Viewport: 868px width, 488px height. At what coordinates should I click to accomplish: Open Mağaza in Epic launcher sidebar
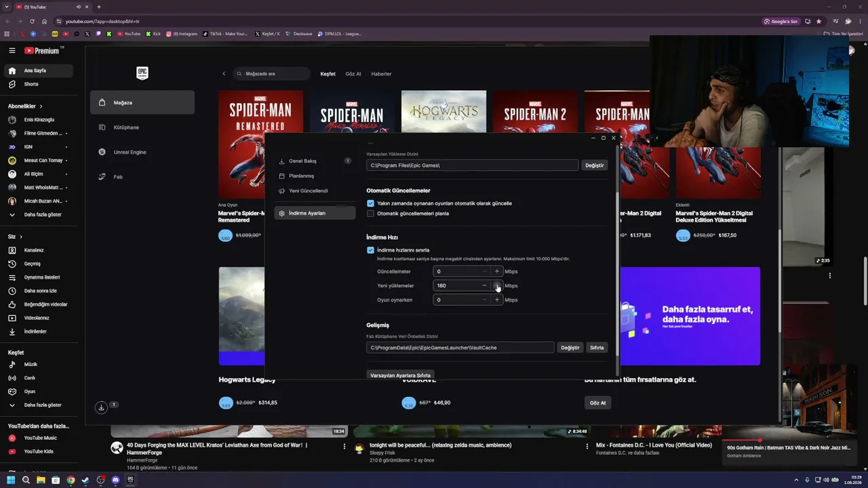tap(142, 102)
